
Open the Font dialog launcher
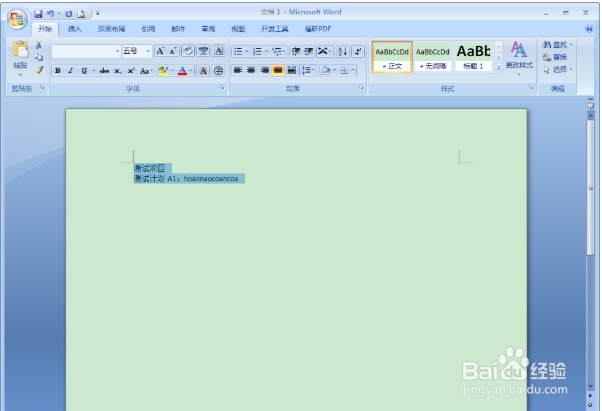point(222,88)
